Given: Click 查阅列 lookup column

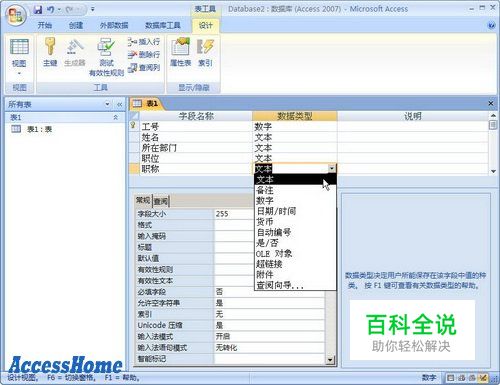Looking at the screenshot, I should (x=144, y=68).
